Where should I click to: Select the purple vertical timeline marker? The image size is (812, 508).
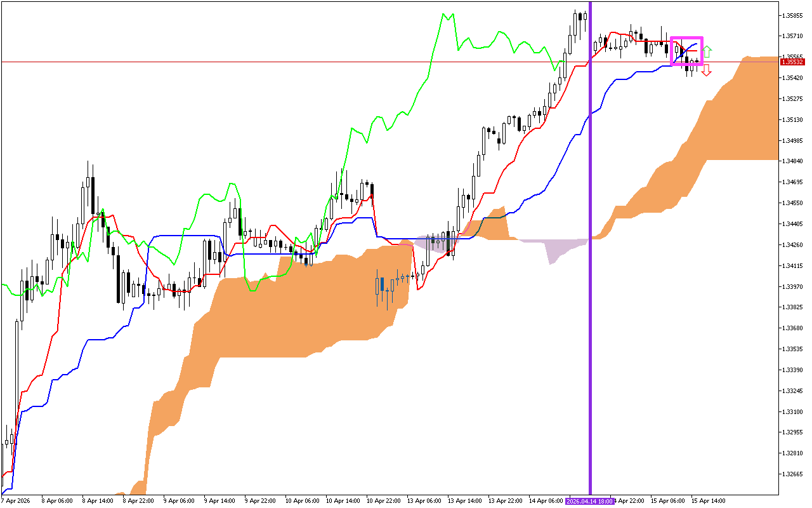[x=590, y=254]
